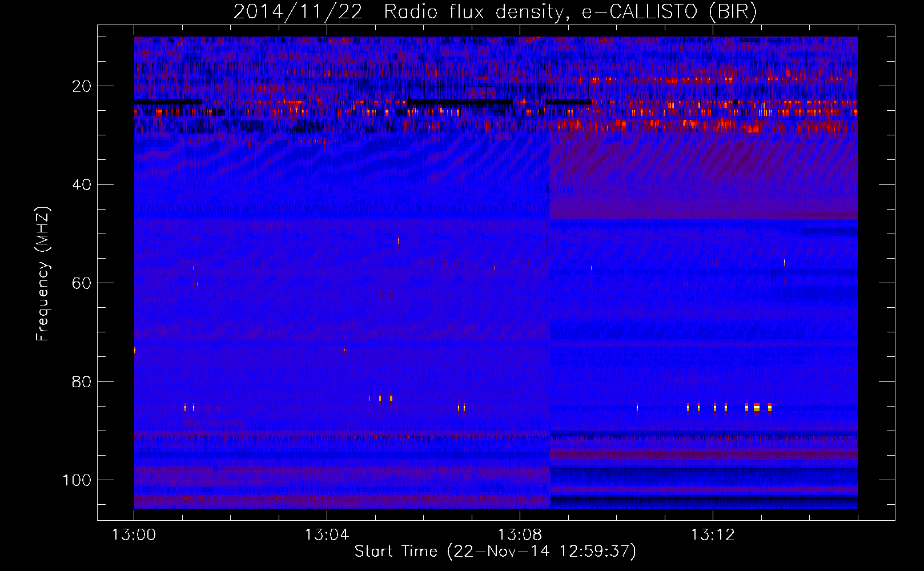
Task: Click the 100 MHz frequency tick label
Action: (77, 480)
